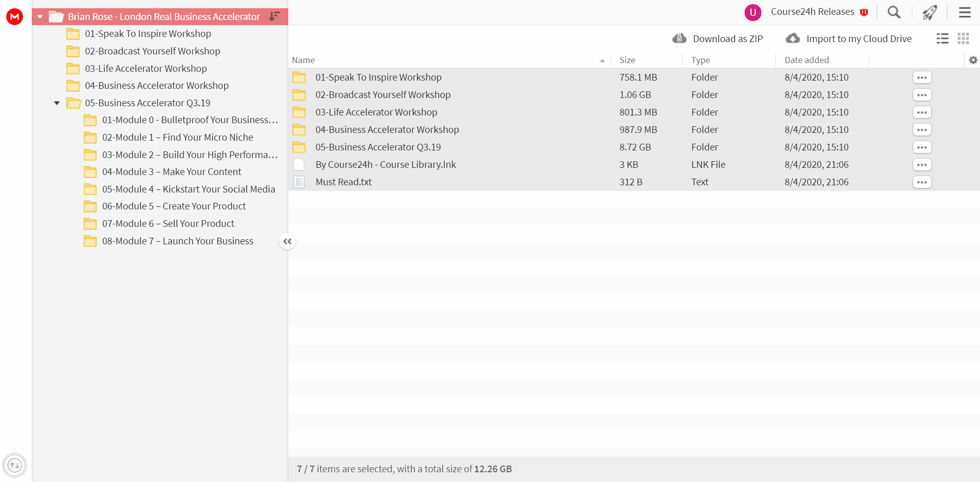Open options menu for 02-Broadcast Yourself Workshop
980x482 pixels.
click(922, 95)
